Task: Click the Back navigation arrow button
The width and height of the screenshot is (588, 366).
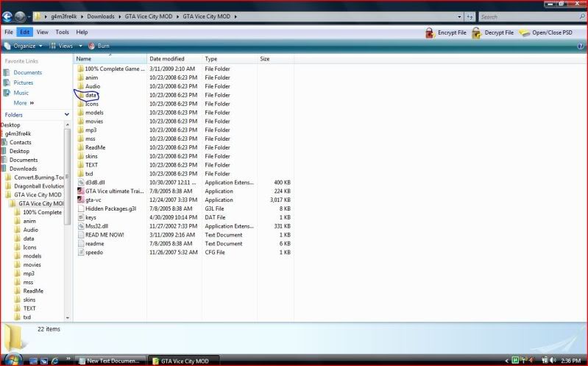Action: (x=7, y=16)
